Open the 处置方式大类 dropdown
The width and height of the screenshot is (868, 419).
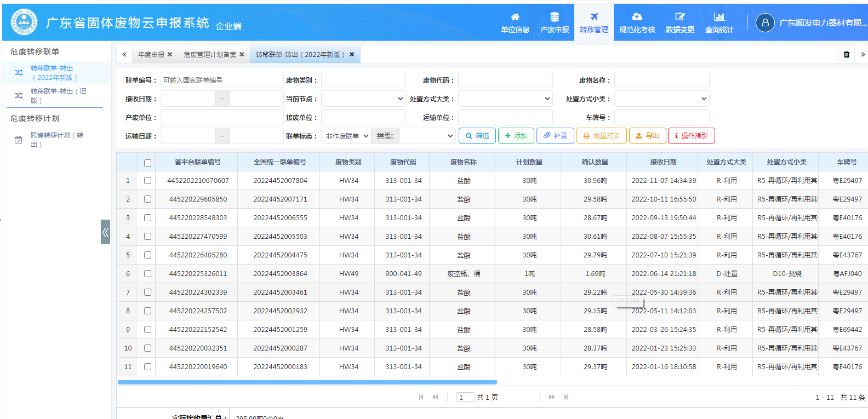505,99
